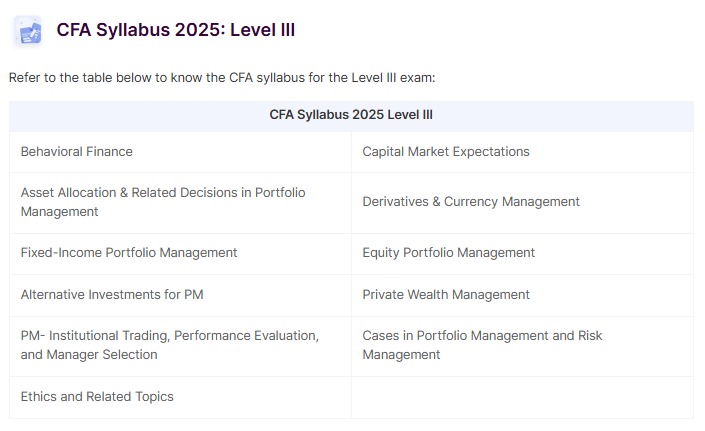The height and width of the screenshot is (431, 705).
Task: Select the Behavioral Finance cell
Action: [x=180, y=152]
